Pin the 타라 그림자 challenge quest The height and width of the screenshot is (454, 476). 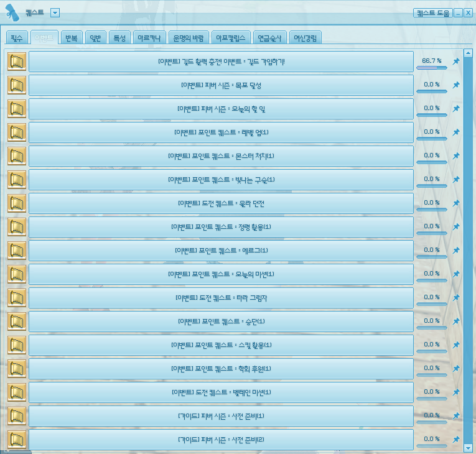(x=456, y=298)
